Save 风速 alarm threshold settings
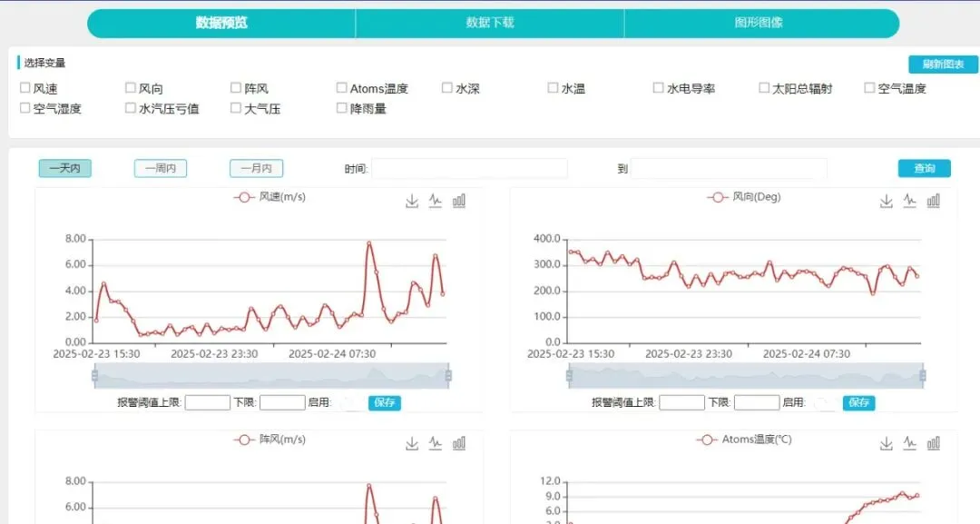Viewport: 980px width, 524px height. (x=385, y=402)
